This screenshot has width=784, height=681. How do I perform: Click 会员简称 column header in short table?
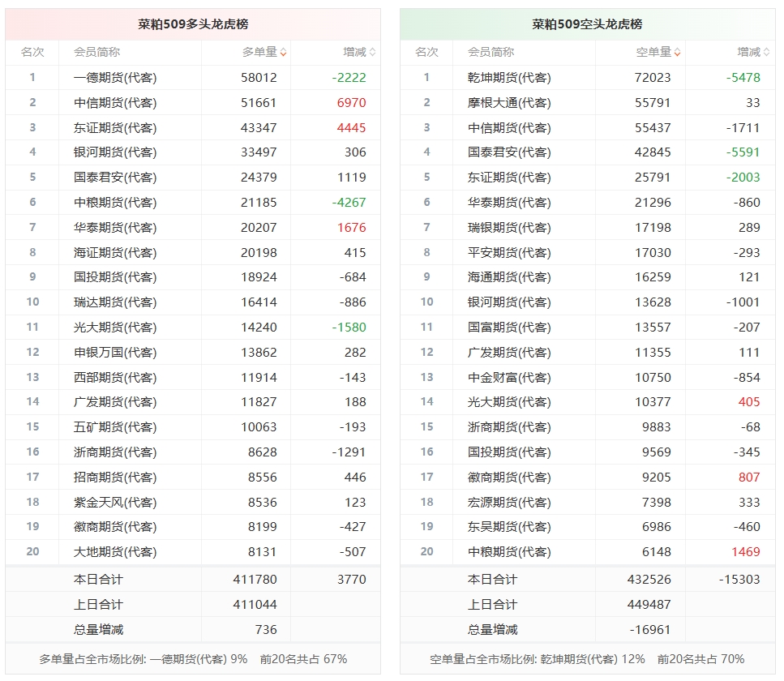491,52
